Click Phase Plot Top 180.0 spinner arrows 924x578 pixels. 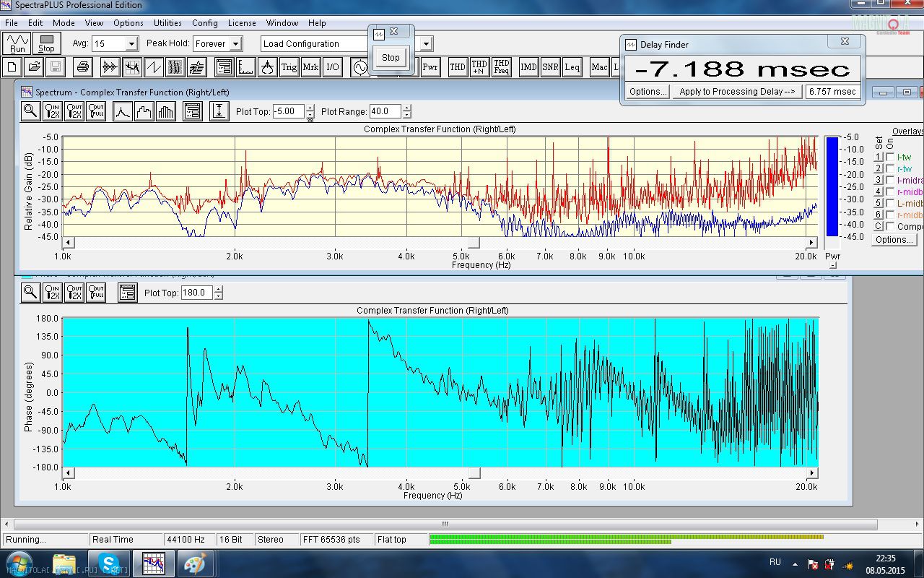pyautogui.click(x=218, y=293)
